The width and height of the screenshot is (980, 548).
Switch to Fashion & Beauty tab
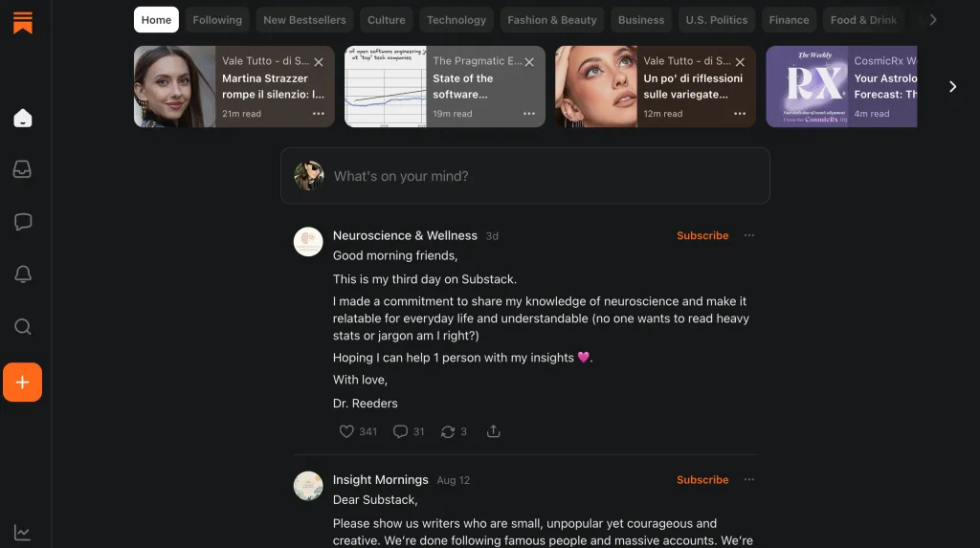(552, 20)
